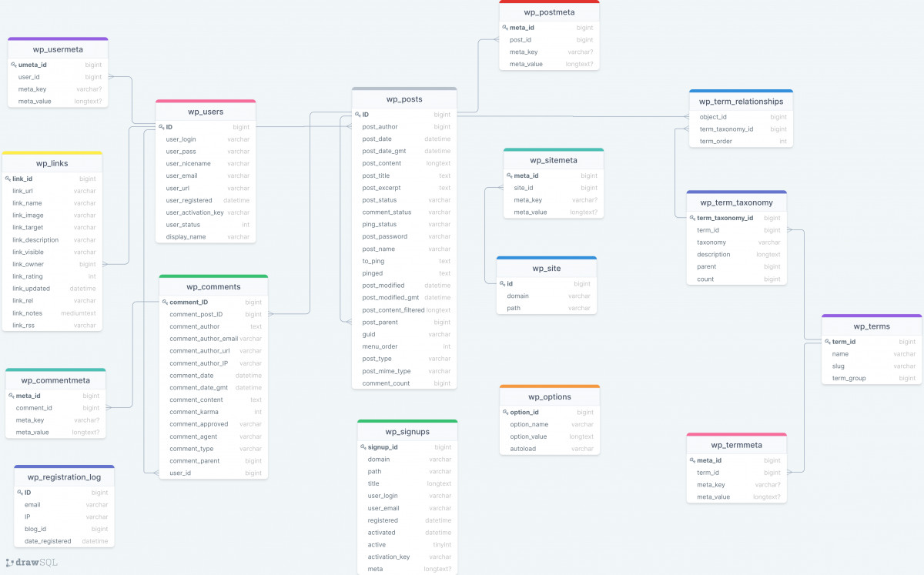The height and width of the screenshot is (575, 924).
Task: Click the pink color bar atop wp_users
Action: [206, 102]
